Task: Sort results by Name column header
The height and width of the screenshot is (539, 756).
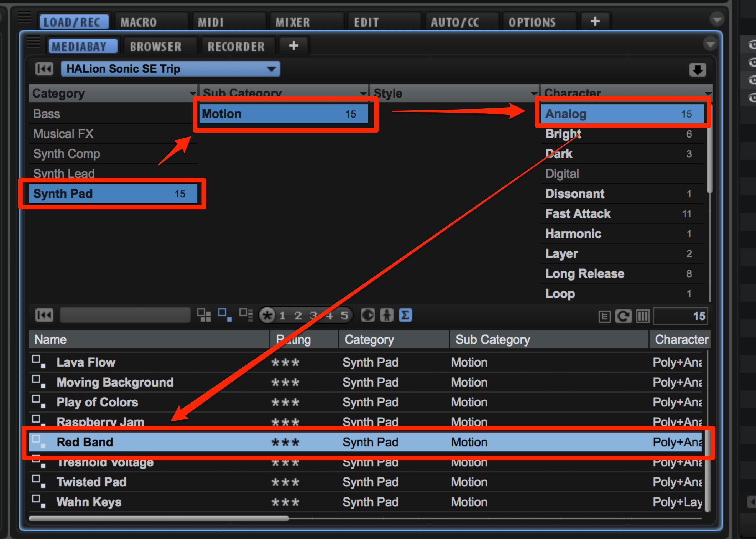Action: coord(149,340)
